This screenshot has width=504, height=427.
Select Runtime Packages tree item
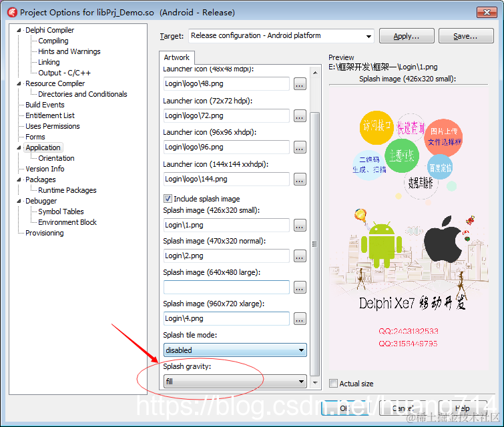[67, 190]
